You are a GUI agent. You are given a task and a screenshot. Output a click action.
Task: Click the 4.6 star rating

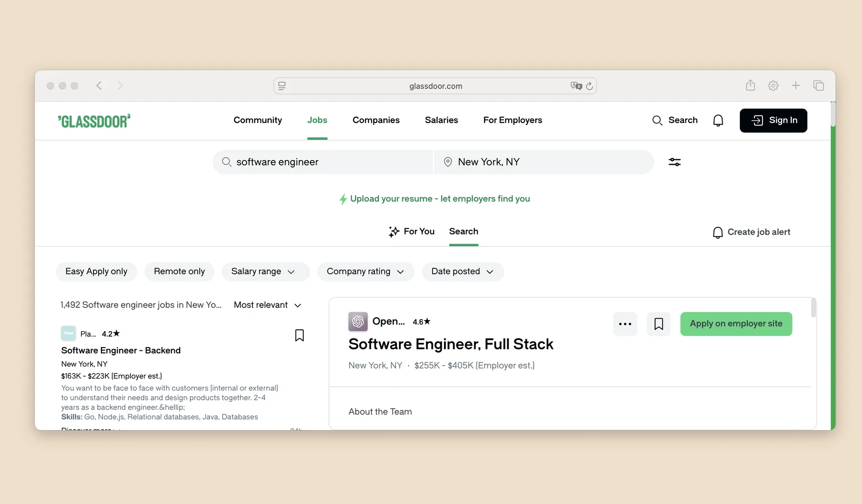421,322
